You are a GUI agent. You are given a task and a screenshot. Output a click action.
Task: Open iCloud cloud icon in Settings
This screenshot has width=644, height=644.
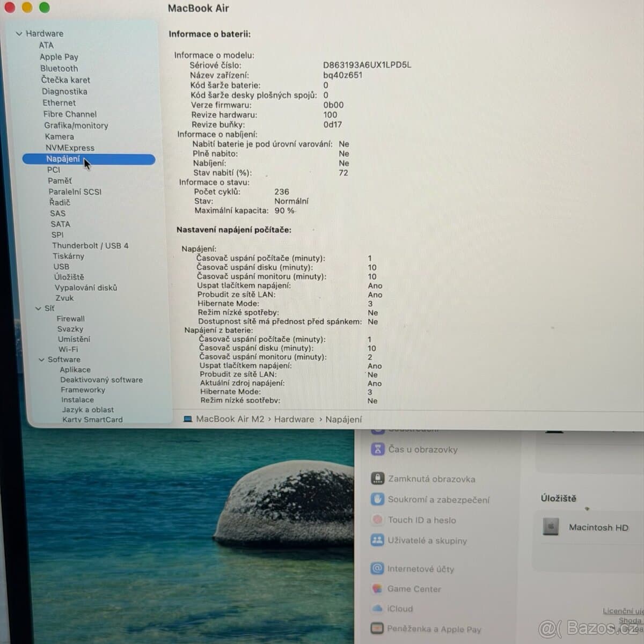pos(378,609)
